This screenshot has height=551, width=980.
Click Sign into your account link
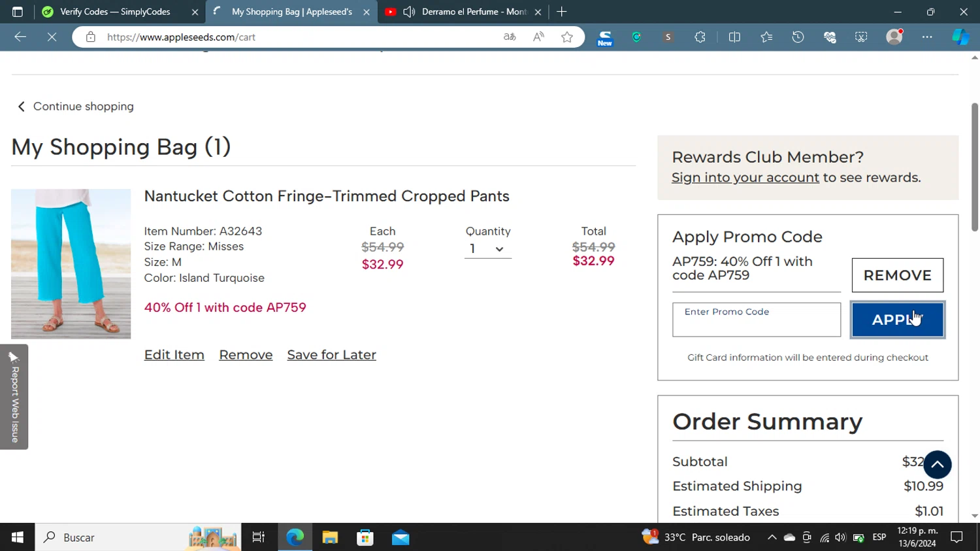tap(745, 178)
